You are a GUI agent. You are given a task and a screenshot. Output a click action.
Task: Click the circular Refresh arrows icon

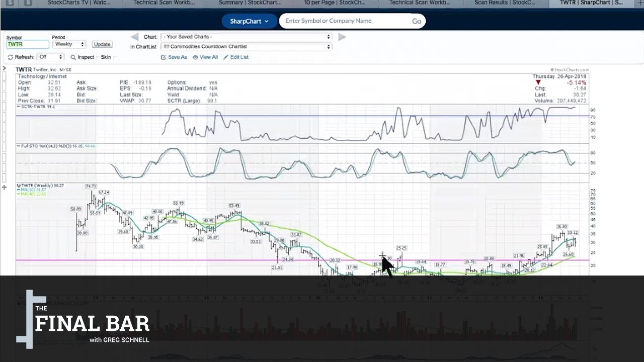[x=11, y=57]
